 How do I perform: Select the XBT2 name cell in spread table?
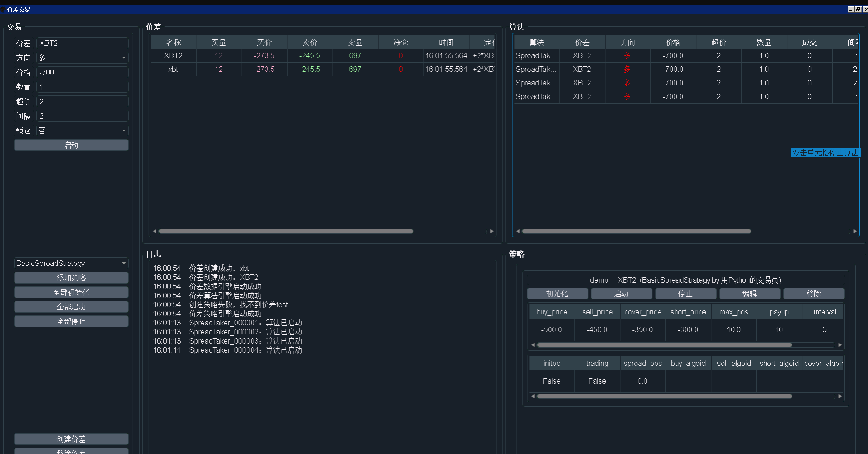click(x=173, y=55)
